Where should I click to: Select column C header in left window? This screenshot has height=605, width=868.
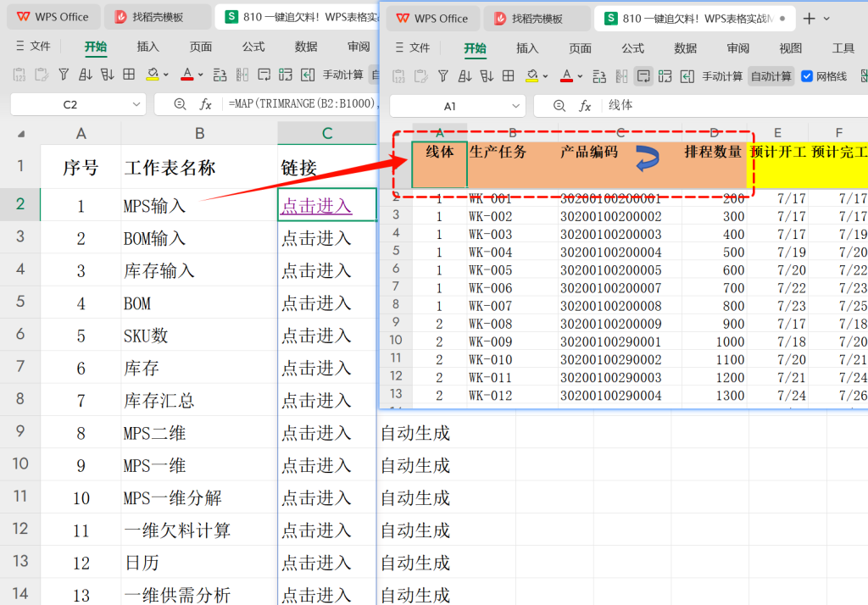(x=327, y=133)
